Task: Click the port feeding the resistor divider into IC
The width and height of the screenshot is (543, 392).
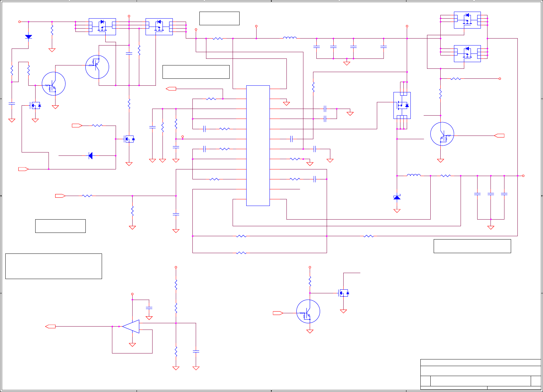Action: [x=60, y=196]
